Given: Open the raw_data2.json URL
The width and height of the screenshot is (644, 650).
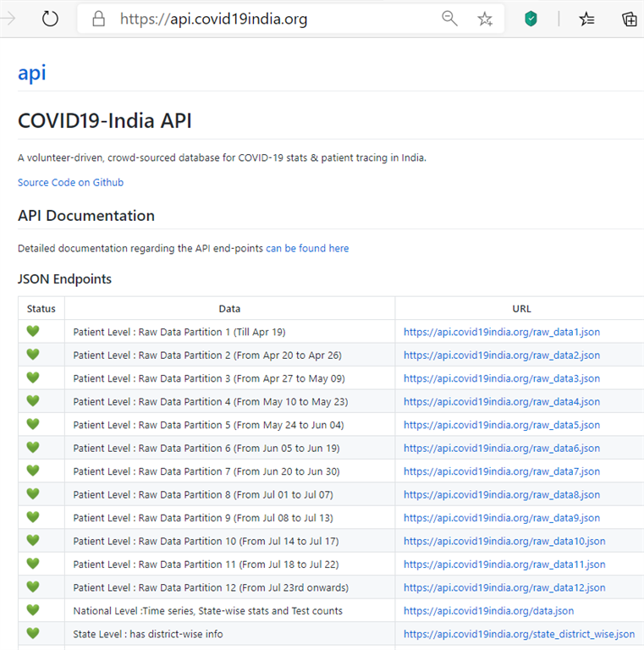Looking at the screenshot, I should [x=502, y=355].
